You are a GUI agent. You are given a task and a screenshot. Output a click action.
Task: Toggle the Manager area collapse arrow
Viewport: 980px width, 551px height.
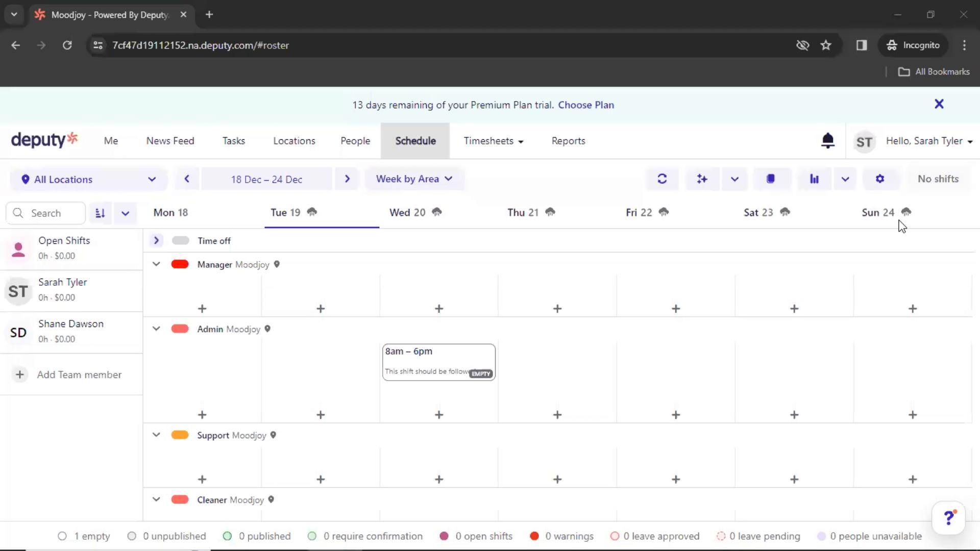coord(156,264)
